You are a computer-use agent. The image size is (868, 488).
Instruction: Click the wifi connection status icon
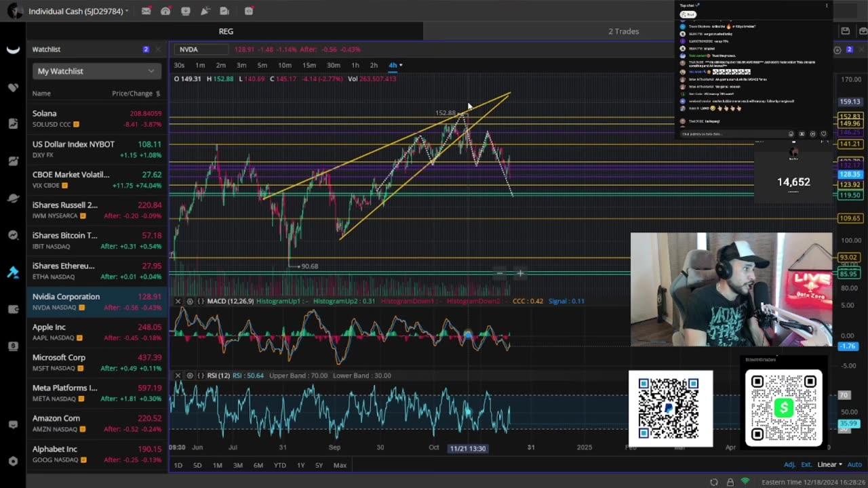tap(745, 482)
